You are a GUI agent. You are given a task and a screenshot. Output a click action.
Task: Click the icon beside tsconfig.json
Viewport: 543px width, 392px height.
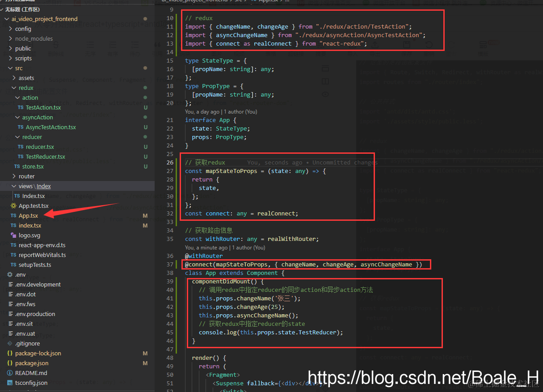pyautogui.click(x=10, y=383)
